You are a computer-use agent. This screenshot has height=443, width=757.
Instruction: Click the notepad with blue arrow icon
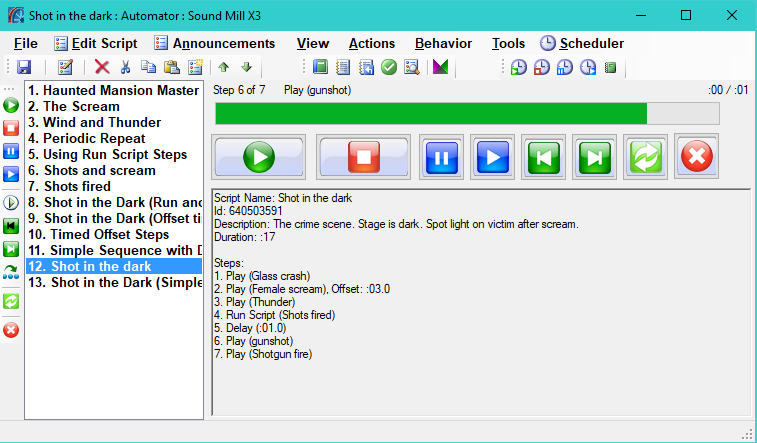(x=366, y=67)
